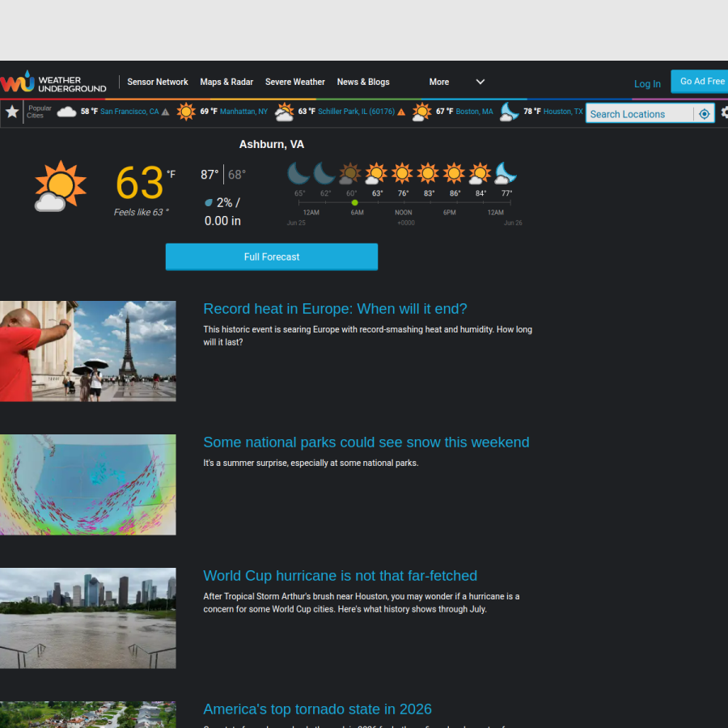
Task: Click the green current-time marker on the timeline
Action: point(355,203)
